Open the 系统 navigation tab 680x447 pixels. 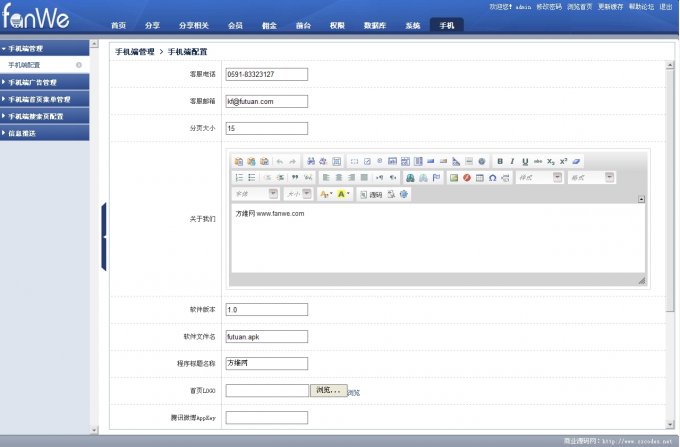(413, 26)
